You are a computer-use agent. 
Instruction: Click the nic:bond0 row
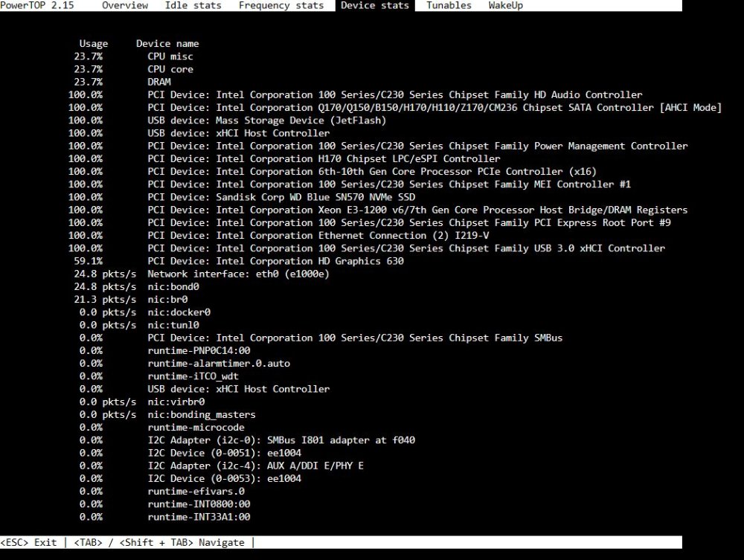[x=136, y=287]
